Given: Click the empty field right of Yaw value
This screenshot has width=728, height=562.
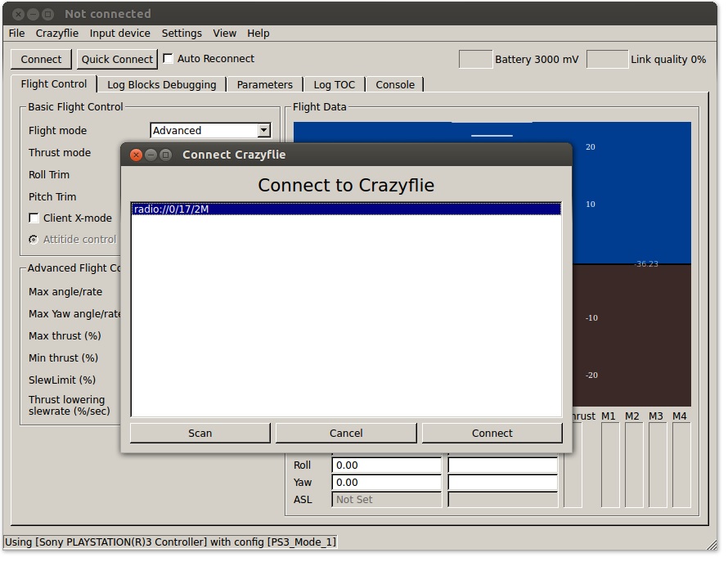Looking at the screenshot, I should (503, 483).
